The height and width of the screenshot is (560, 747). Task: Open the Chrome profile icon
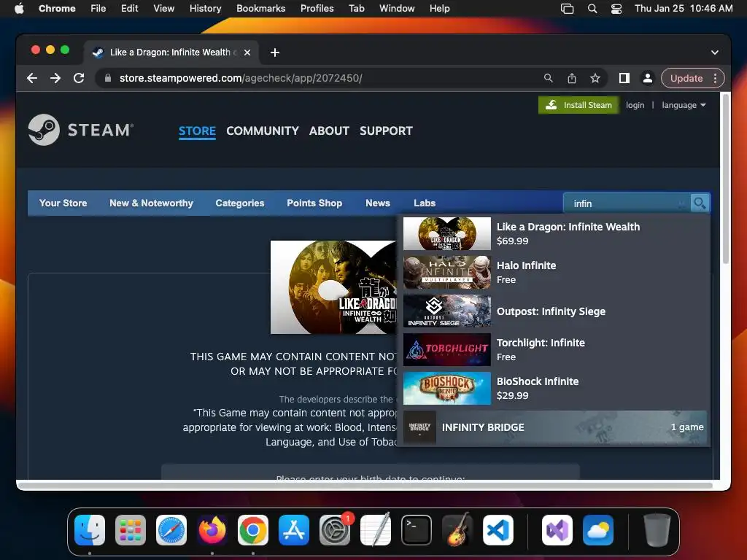(648, 78)
